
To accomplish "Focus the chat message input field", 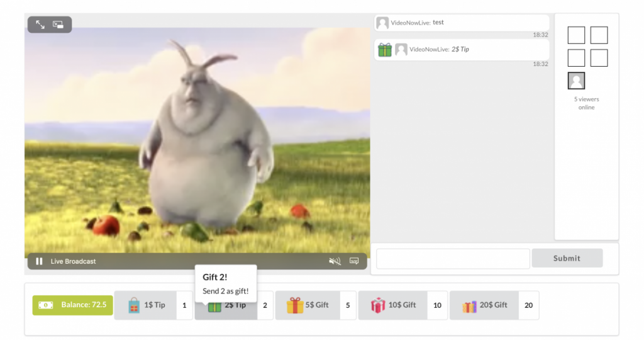I will (453, 259).
